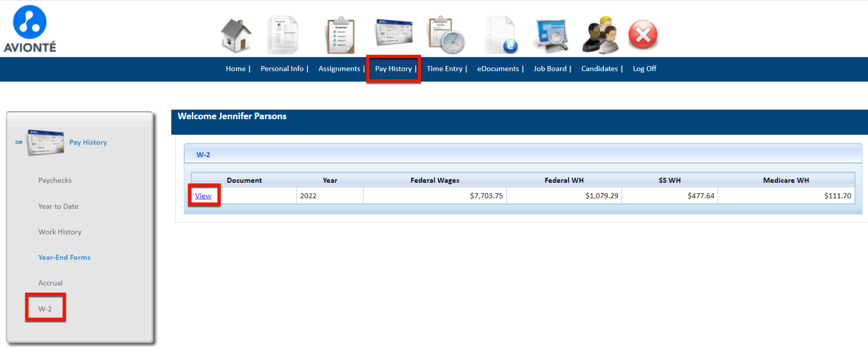
Task: Select the Candidates menu item
Action: (600, 69)
